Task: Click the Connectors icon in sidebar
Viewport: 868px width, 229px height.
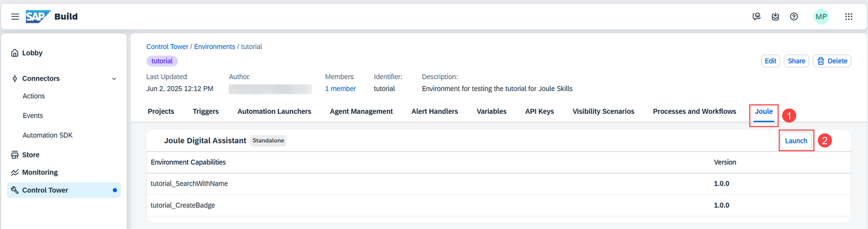Action: [15, 78]
